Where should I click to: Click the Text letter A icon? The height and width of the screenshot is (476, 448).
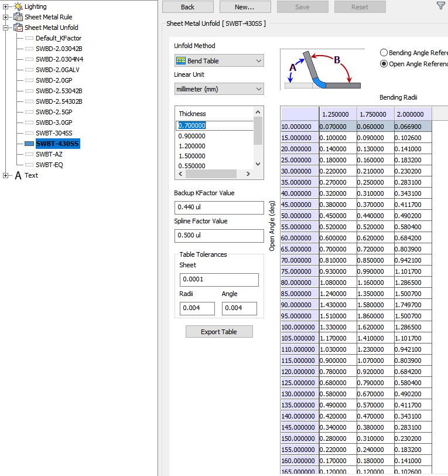click(18, 175)
